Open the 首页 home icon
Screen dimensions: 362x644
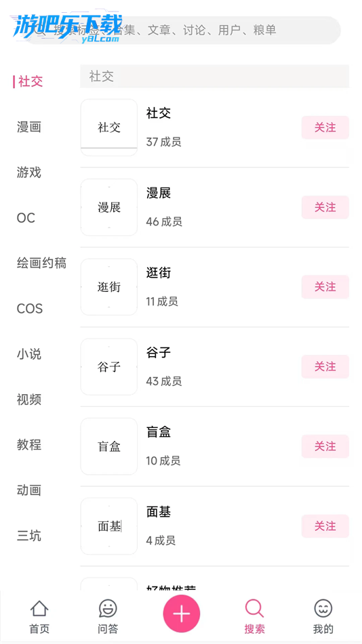39,608
